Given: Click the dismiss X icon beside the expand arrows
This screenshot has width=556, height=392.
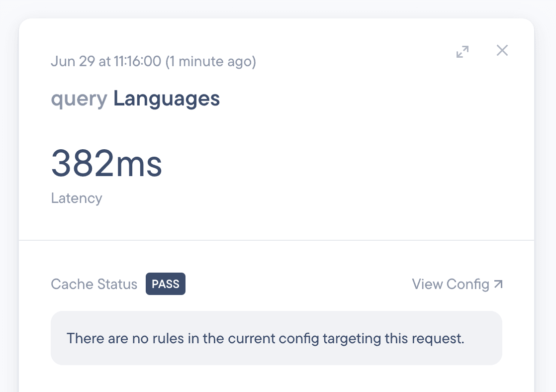Looking at the screenshot, I should tap(502, 50).
